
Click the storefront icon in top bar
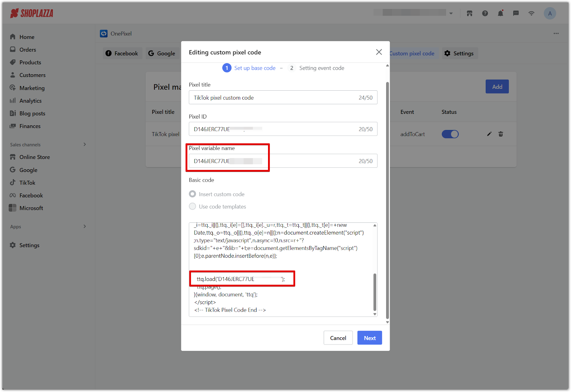pos(470,14)
